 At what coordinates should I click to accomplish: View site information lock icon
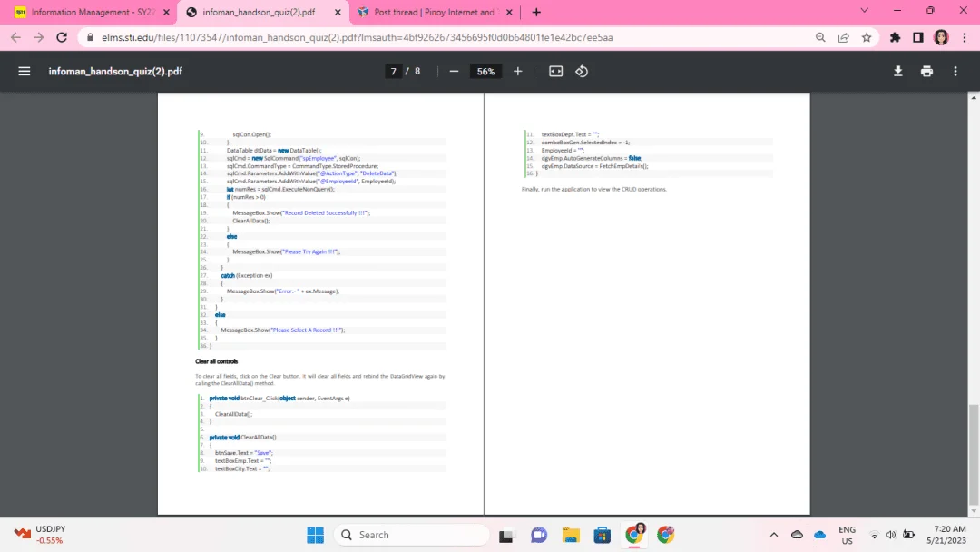tap(90, 37)
